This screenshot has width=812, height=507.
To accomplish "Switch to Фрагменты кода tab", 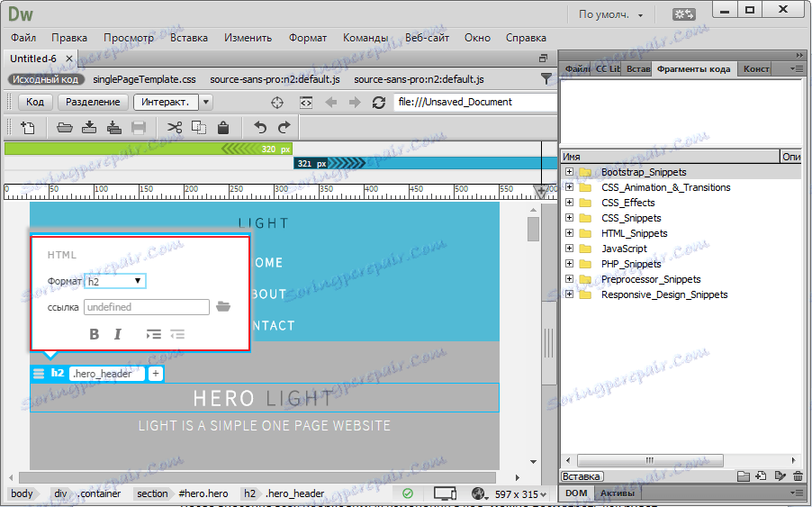I will (693, 68).
